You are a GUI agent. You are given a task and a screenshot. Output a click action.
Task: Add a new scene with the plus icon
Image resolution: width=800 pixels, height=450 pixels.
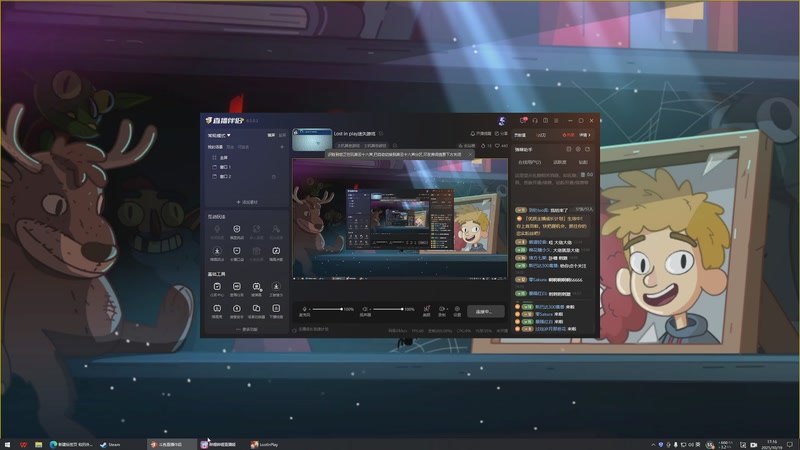(282, 147)
